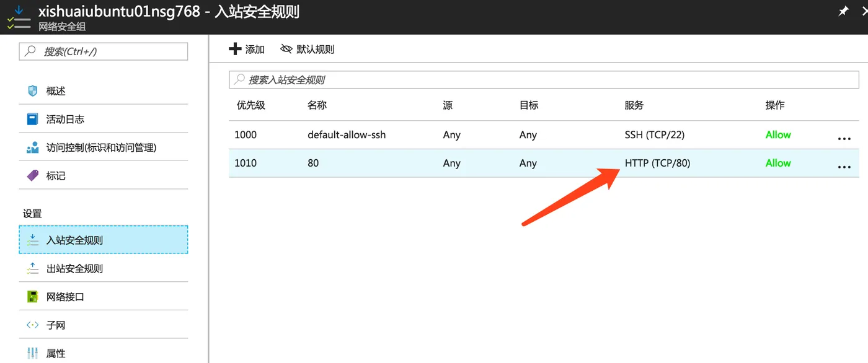868x363 pixels.
Task: Pin the blade using the pushpin icon
Action: [843, 11]
